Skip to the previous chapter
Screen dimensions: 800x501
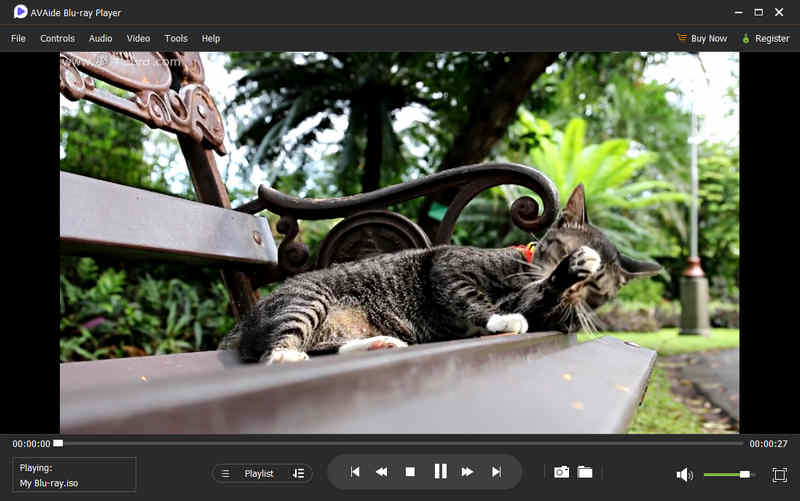point(355,472)
